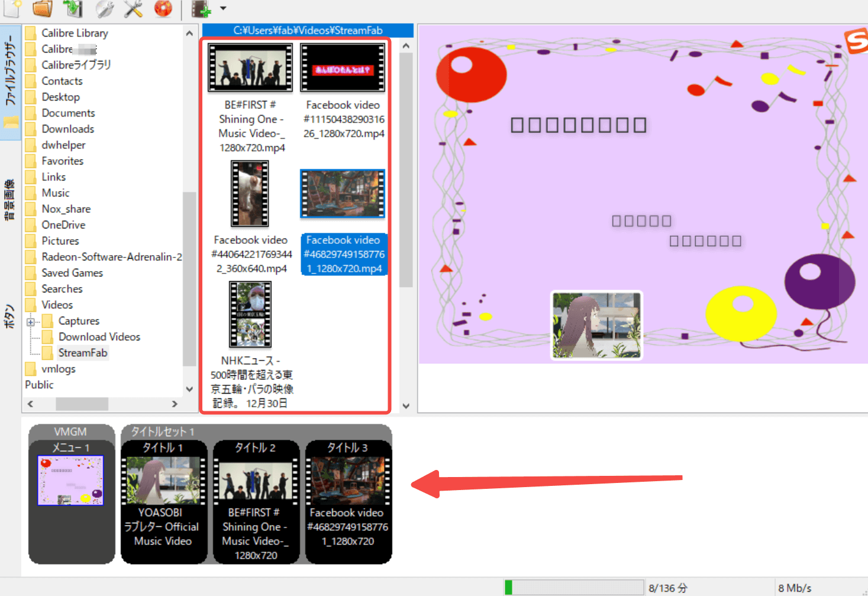Select the anime video button in menu preview
Screen dimensions: 868x596
(x=596, y=325)
